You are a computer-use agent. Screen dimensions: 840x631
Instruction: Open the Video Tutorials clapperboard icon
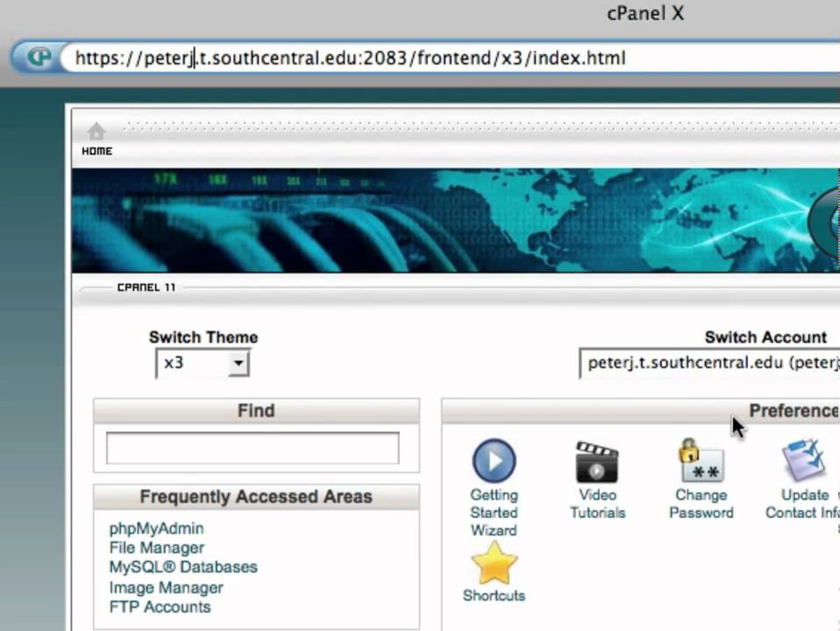coord(597,462)
